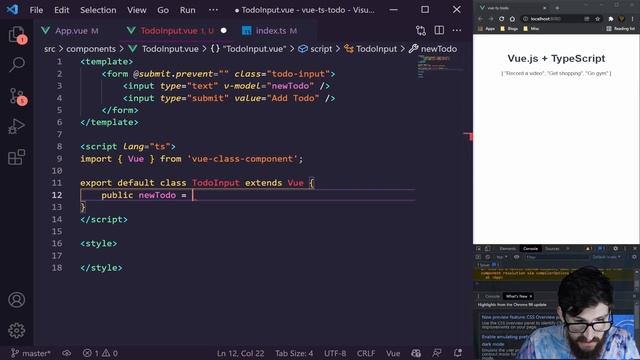Click TodoInput class breadcrumb segment
This screenshot has height=360, width=640.
(x=376, y=49)
